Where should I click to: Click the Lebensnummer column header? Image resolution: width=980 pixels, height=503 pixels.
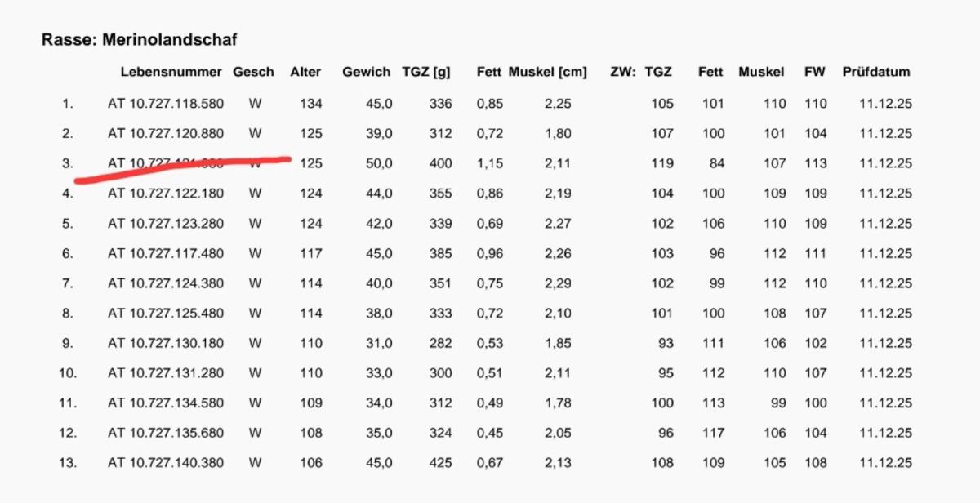[171, 72]
